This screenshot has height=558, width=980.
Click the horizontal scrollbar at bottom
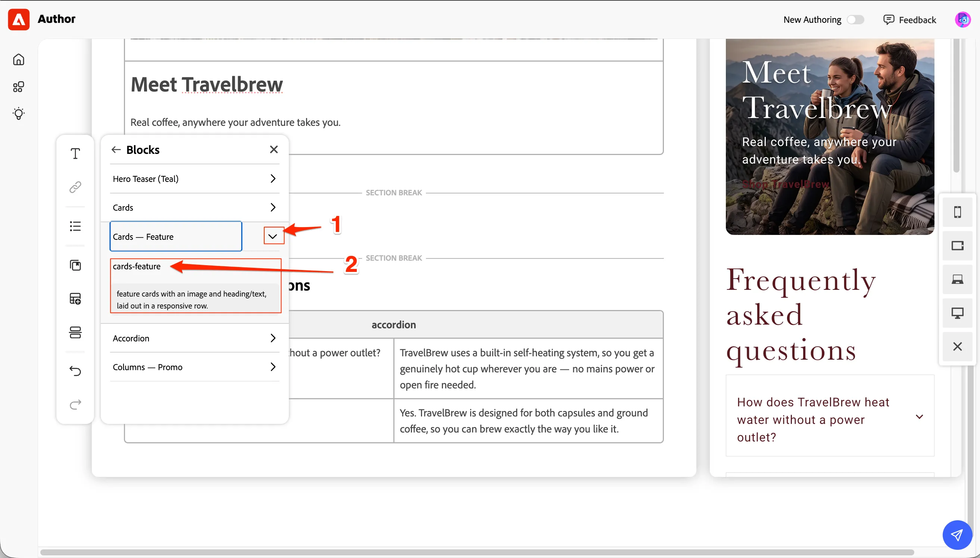tap(477, 552)
